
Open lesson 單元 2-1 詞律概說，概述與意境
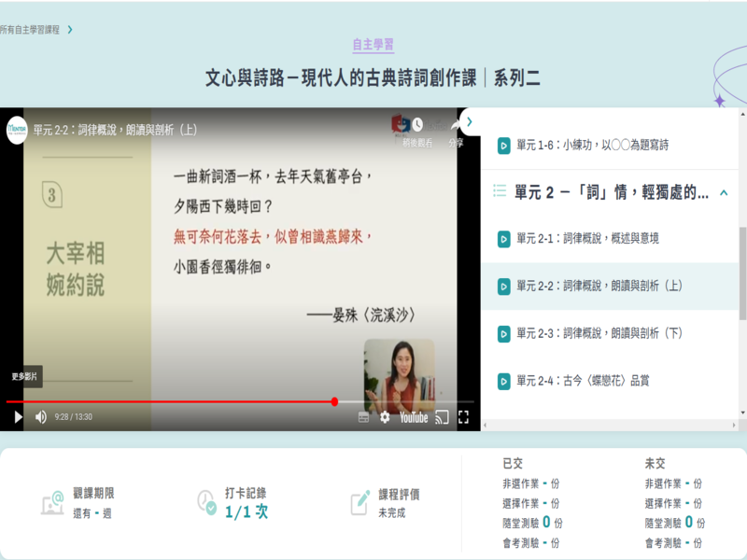[x=587, y=238]
